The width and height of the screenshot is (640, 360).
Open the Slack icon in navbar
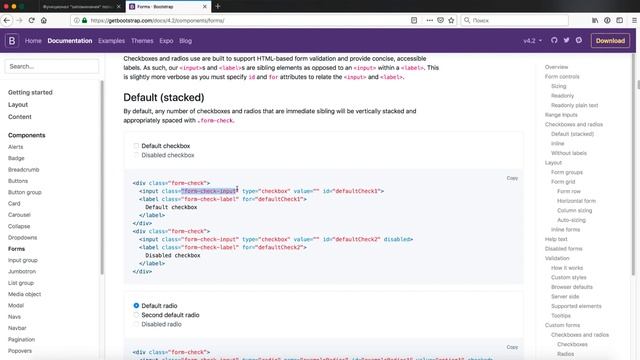[579, 40]
